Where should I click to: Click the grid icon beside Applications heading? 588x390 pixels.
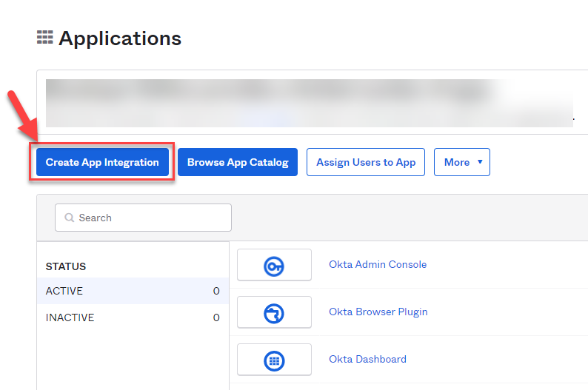44,38
